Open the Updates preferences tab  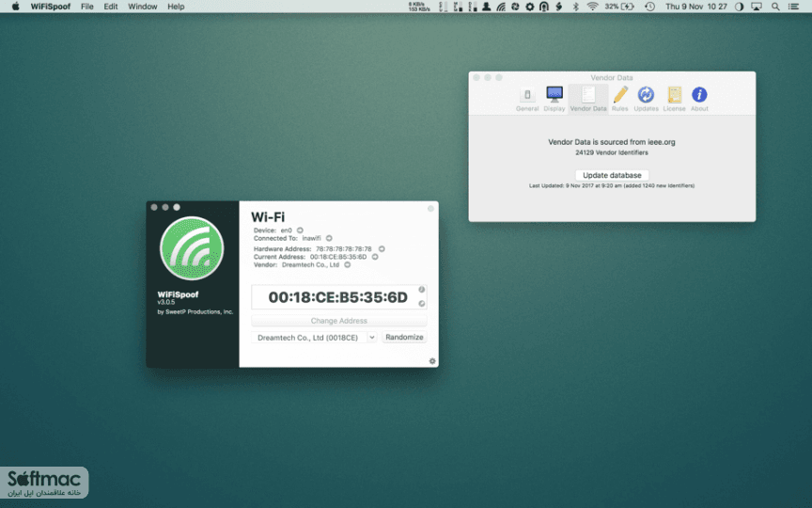pyautogui.click(x=646, y=99)
